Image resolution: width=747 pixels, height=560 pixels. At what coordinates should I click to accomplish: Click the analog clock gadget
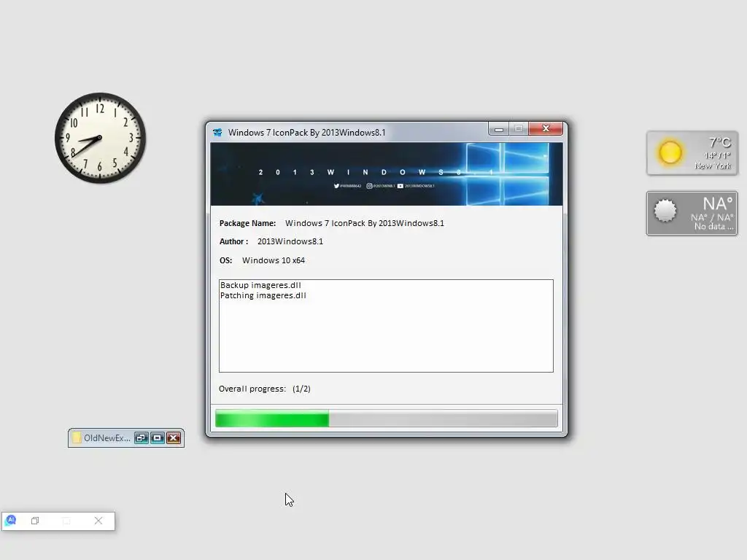tap(100, 138)
